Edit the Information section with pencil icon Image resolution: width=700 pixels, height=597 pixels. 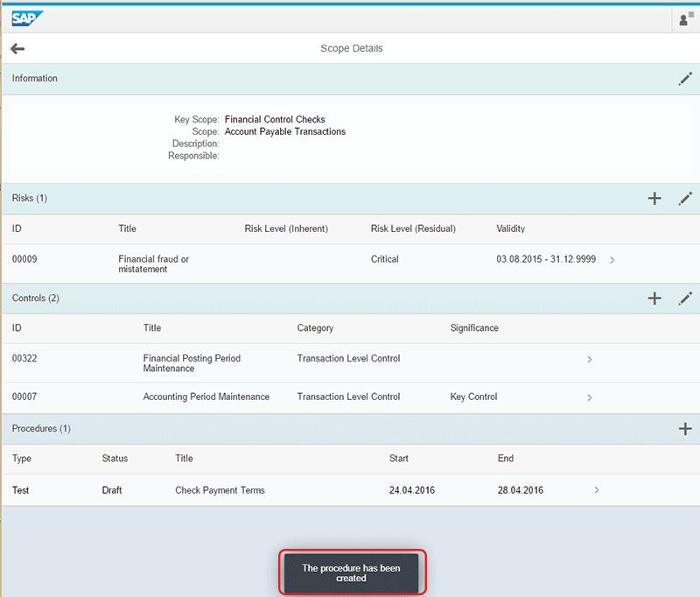tap(685, 79)
